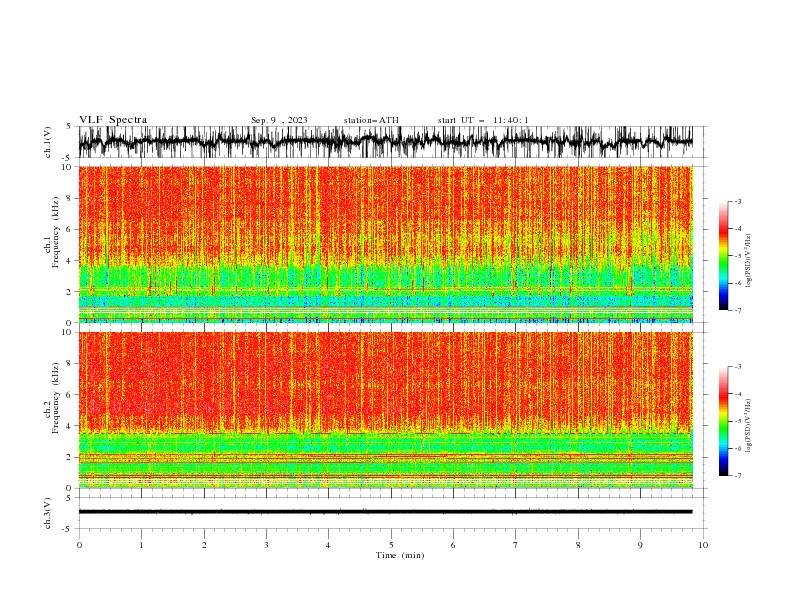The width and height of the screenshot is (792, 612).
Task: Click the ch.2 spectrogram panel
Action: 385,410
